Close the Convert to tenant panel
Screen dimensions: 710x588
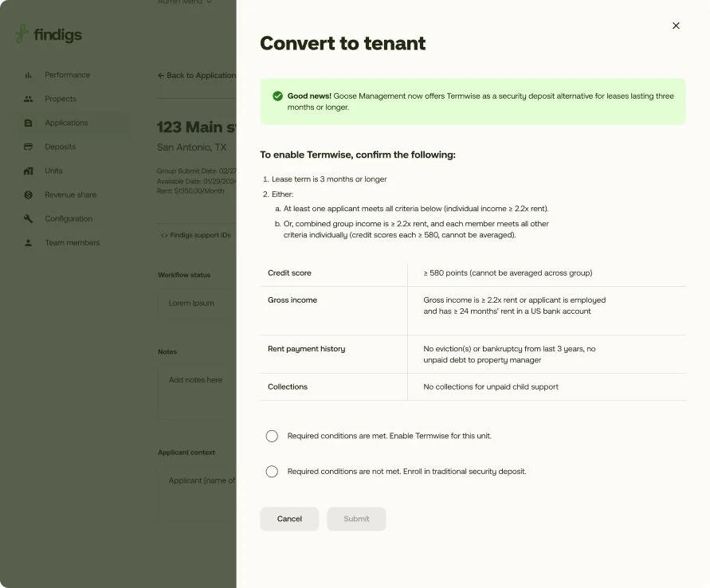point(676,25)
